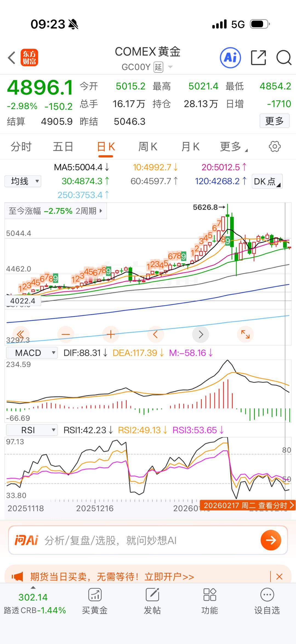
Task: Open the 东方财富 logo icon
Action: [29, 58]
